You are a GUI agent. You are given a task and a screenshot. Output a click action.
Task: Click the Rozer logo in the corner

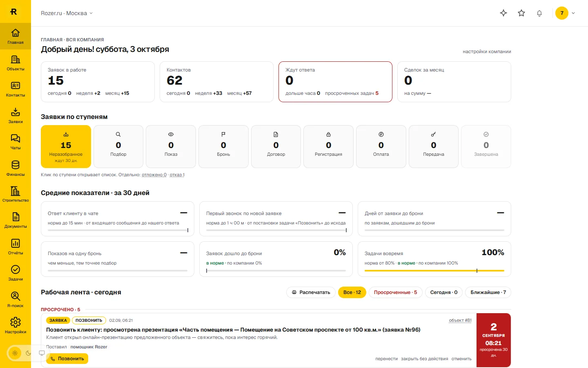tap(13, 11)
